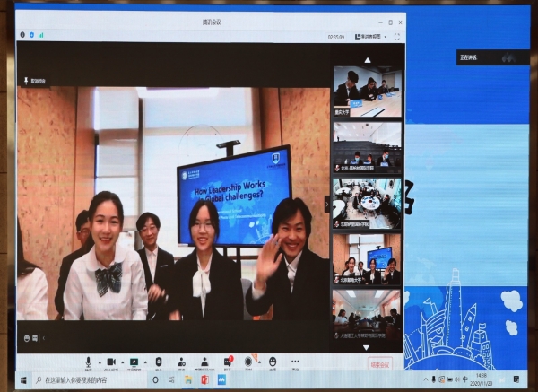Open the chat icon with red badge

pyautogui.click(x=227, y=362)
